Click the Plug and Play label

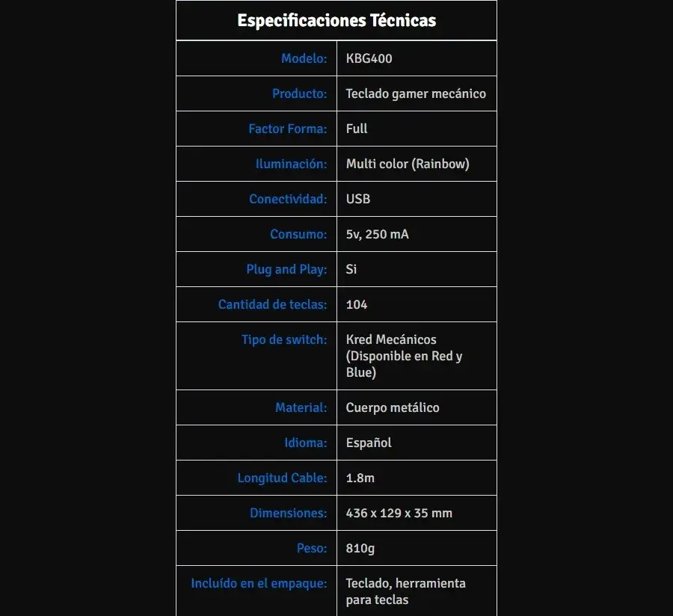pyautogui.click(x=286, y=269)
